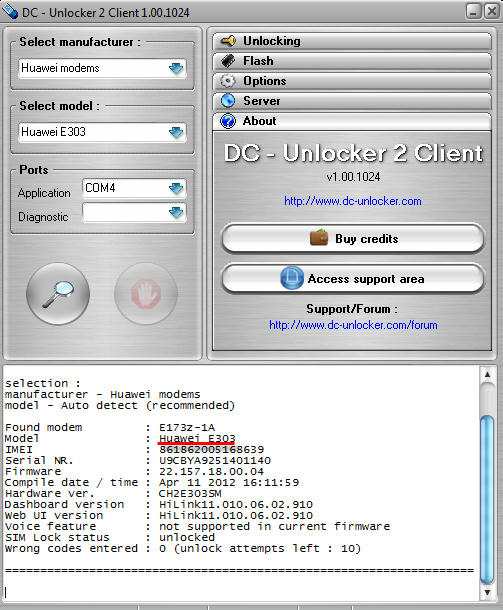Viewport: 503px width, 610px height.
Task: Click the question mark icon beside About
Action: tap(228, 121)
